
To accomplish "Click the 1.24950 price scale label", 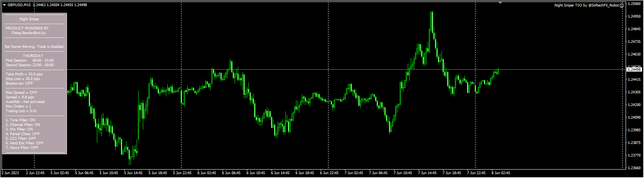I will (634, 16).
